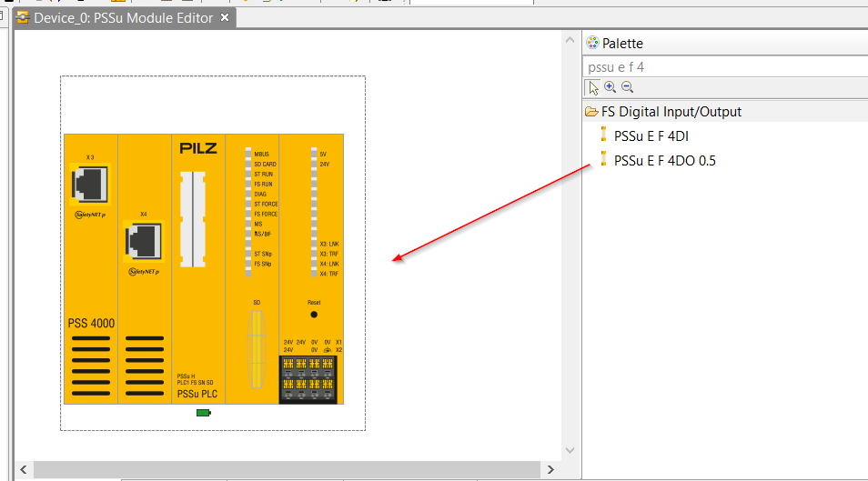Click the palette search field
Viewport: 868px width, 481px height.
[725, 67]
